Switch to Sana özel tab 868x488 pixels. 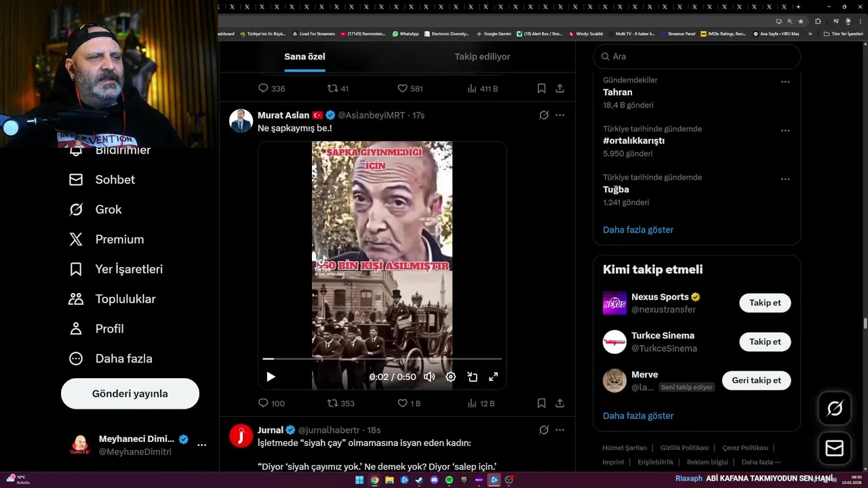[304, 57]
